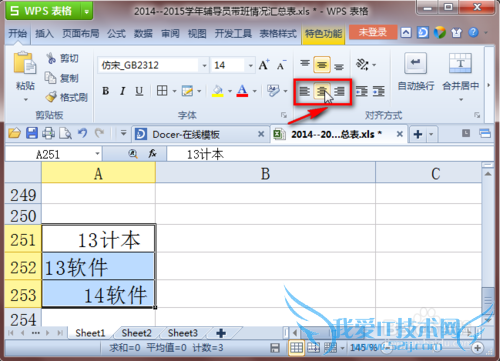Click the formula bar showing 13计本

(330, 154)
